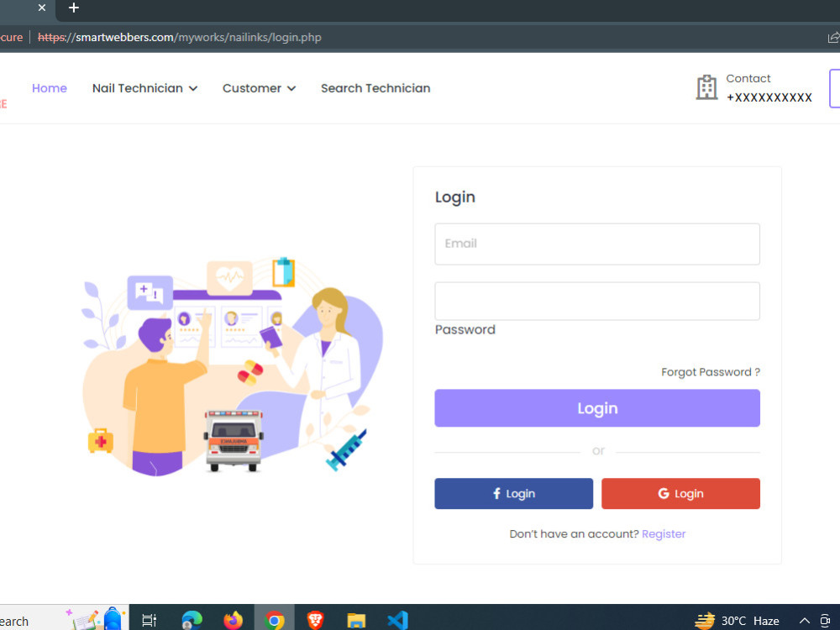Launch Brave browser from the taskbar

pyautogui.click(x=316, y=621)
